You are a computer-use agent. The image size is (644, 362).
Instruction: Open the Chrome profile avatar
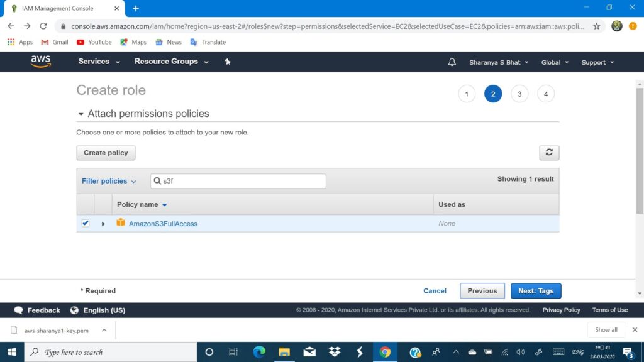pyautogui.click(x=616, y=26)
